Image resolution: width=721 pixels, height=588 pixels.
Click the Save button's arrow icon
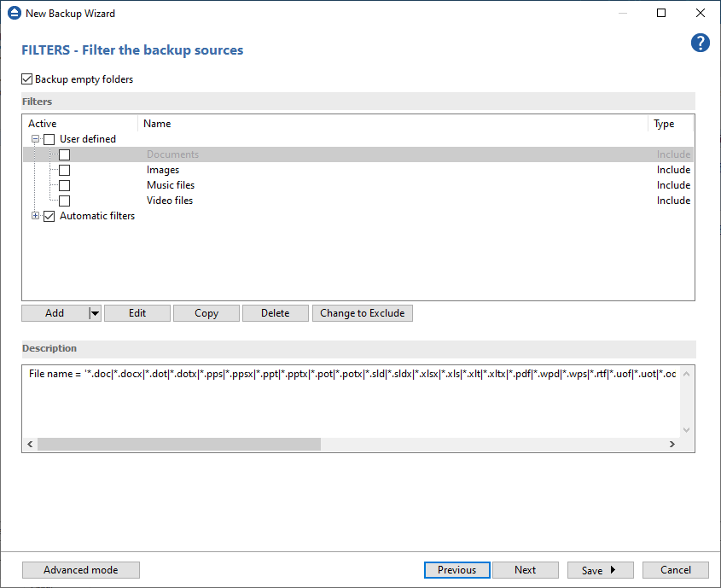click(613, 569)
